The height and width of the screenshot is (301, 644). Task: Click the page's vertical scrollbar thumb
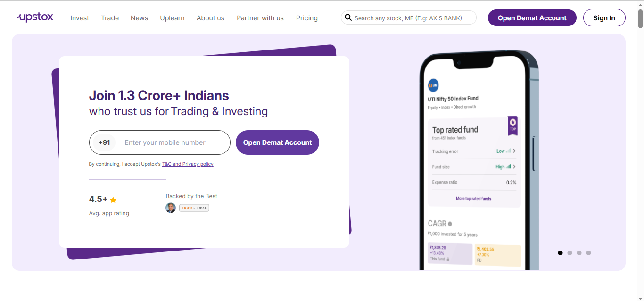point(640,18)
